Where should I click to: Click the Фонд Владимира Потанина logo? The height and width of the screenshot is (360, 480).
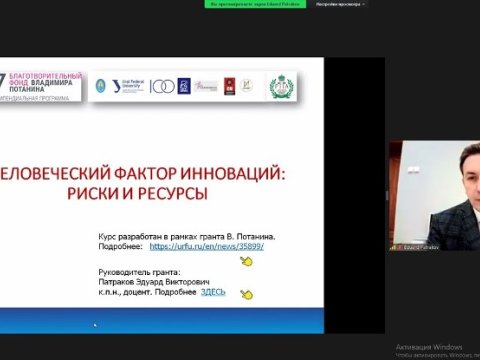pos(41,86)
